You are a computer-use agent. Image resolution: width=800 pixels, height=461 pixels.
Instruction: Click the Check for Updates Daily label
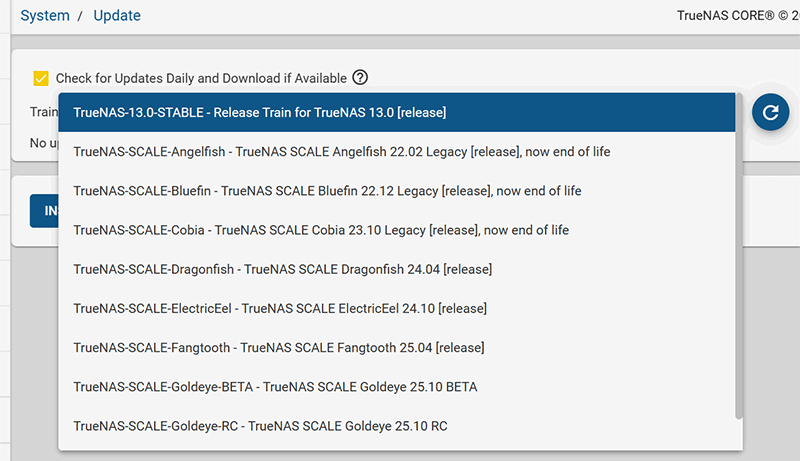pyautogui.click(x=201, y=78)
